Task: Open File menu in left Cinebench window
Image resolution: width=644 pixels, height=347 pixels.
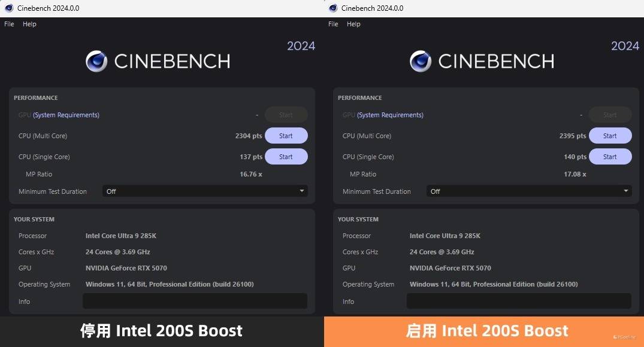Action: [x=9, y=24]
